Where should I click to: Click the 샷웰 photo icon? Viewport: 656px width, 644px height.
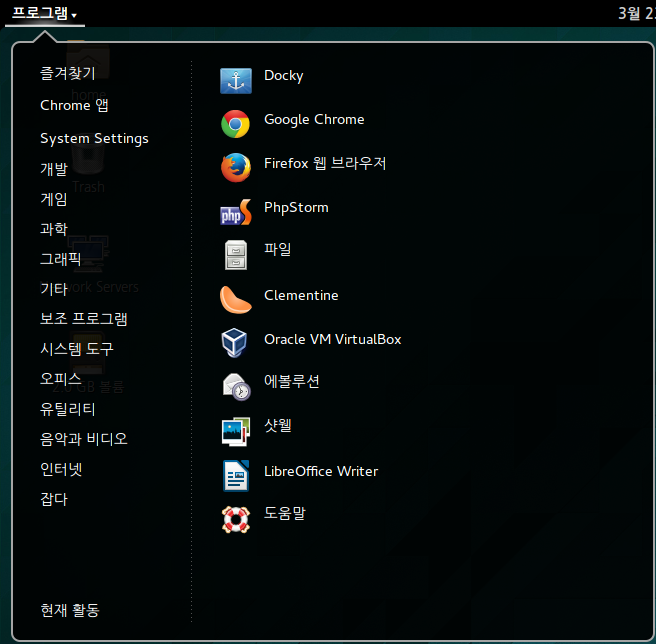[x=236, y=431]
